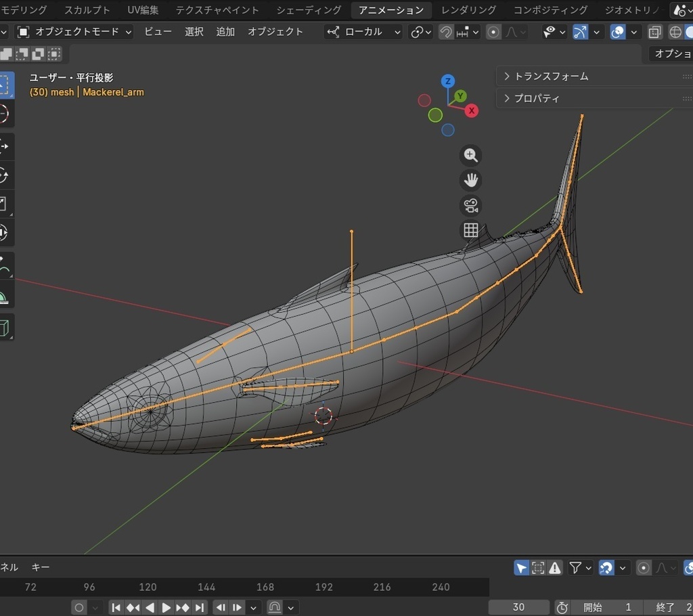Toggle viewport gizmos display
This screenshot has width=693, height=616.
(580, 32)
